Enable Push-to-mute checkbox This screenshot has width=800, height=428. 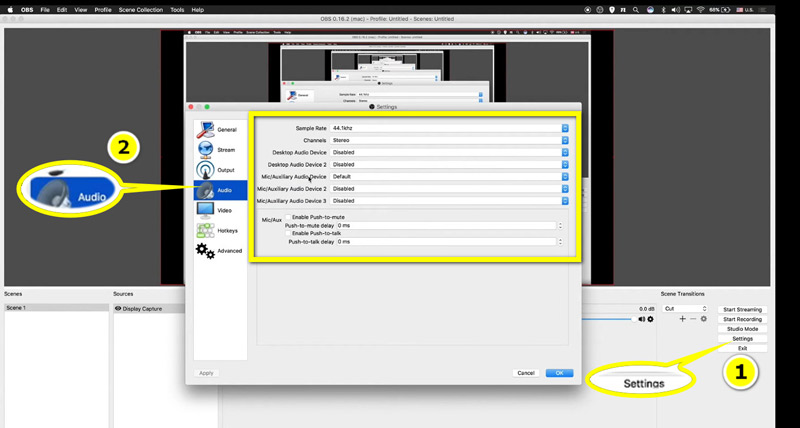[288, 217]
